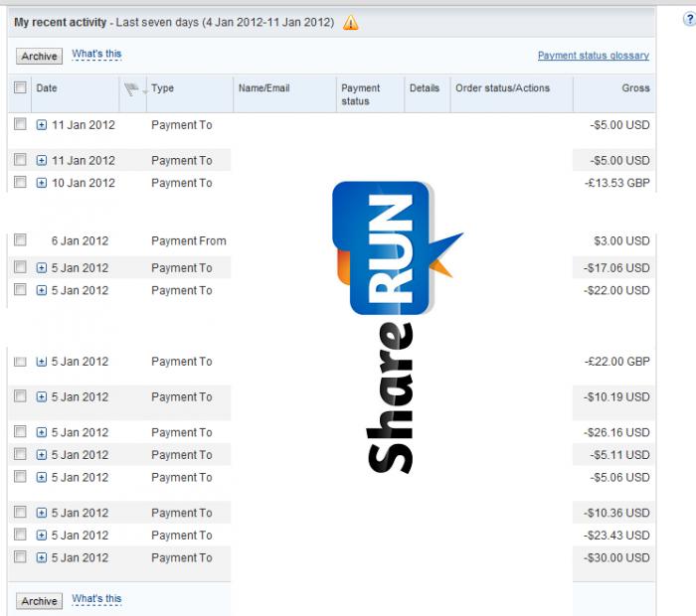Expand the -$26.16 USD transaction row
696x616 pixels.
tap(42, 432)
